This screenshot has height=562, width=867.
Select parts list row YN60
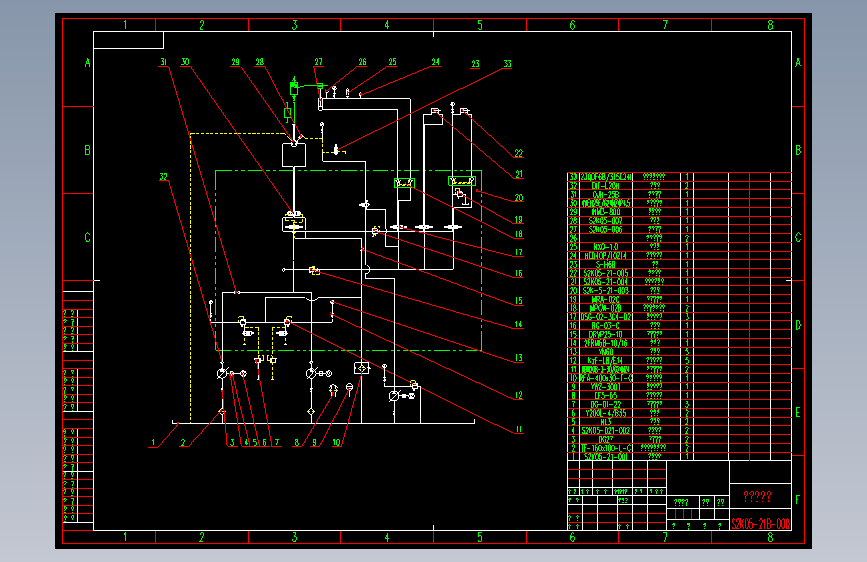(x=680, y=352)
